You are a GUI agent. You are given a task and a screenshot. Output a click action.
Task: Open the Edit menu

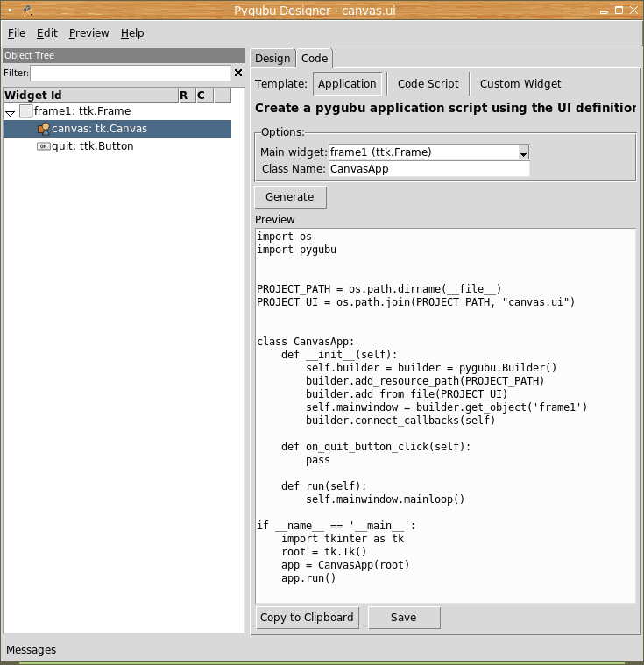tap(46, 33)
